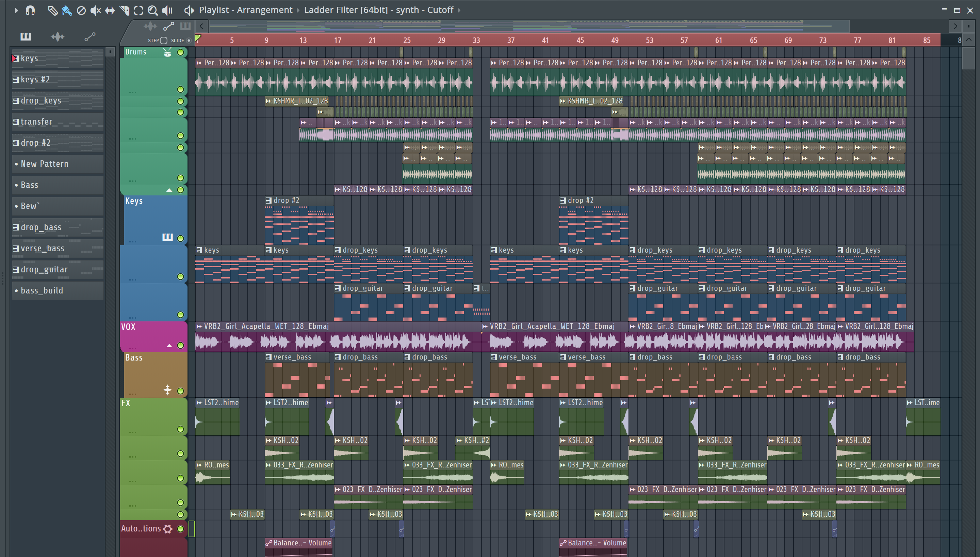Select the first verse_bass clip
980x557 pixels.
pos(297,375)
